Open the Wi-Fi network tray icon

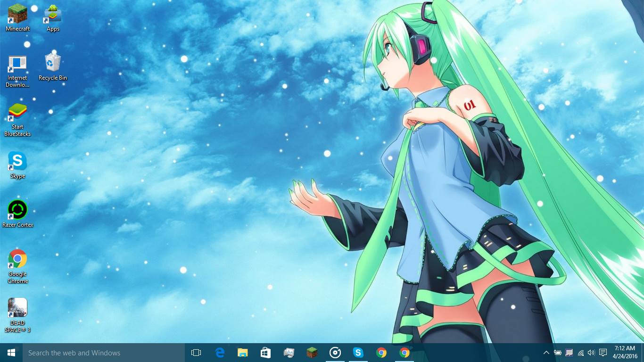coord(580,353)
